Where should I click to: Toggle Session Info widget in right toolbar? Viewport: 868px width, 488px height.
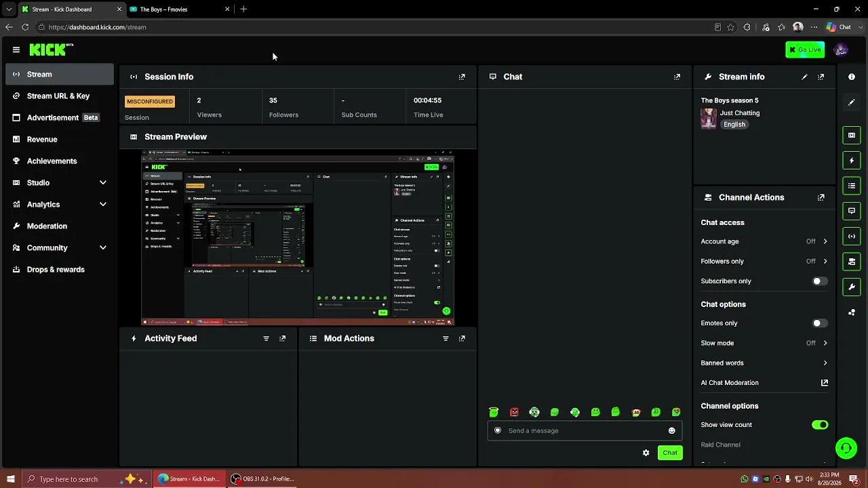click(852, 237)
